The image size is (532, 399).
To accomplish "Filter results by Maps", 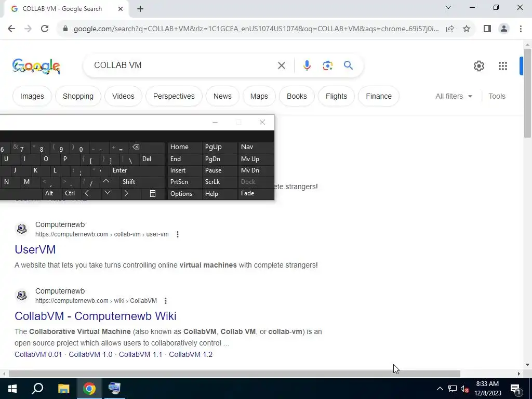I will 259,96.
